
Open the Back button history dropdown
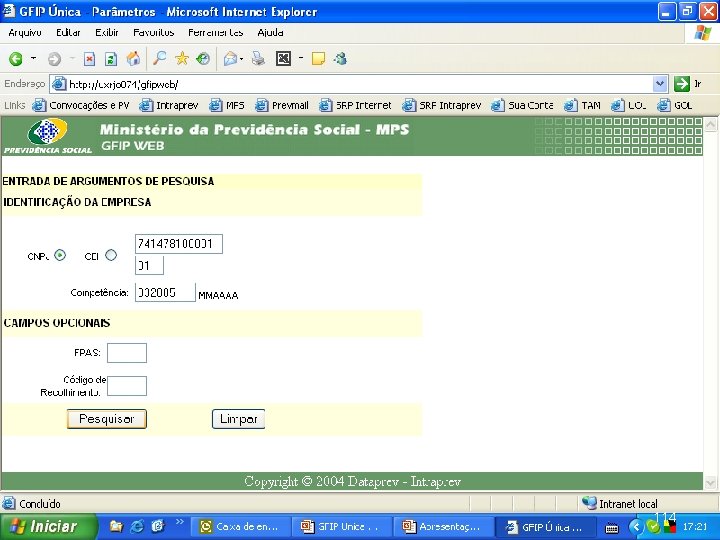pos(33,58)
